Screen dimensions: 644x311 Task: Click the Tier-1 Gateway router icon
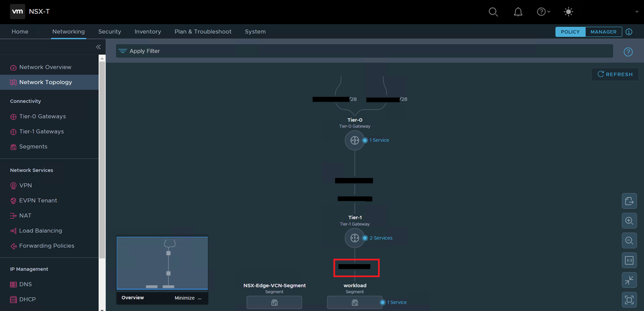(x=355, y=238)
